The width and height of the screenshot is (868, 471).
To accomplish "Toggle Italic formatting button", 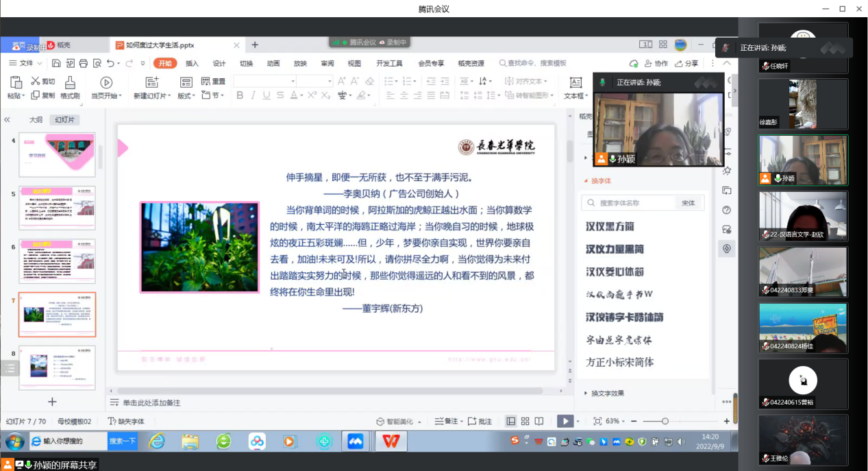I will tap(253, 95).
